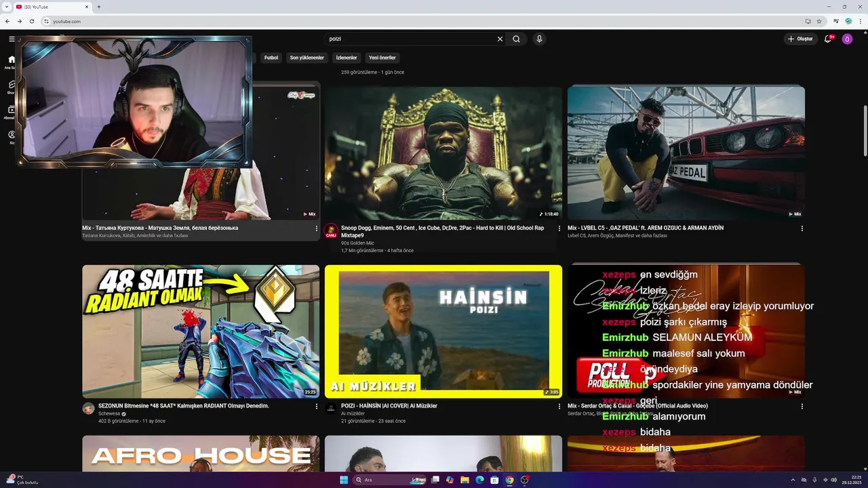Start voice search with microphone icon
868x488 pixels.
pos(539,39)
